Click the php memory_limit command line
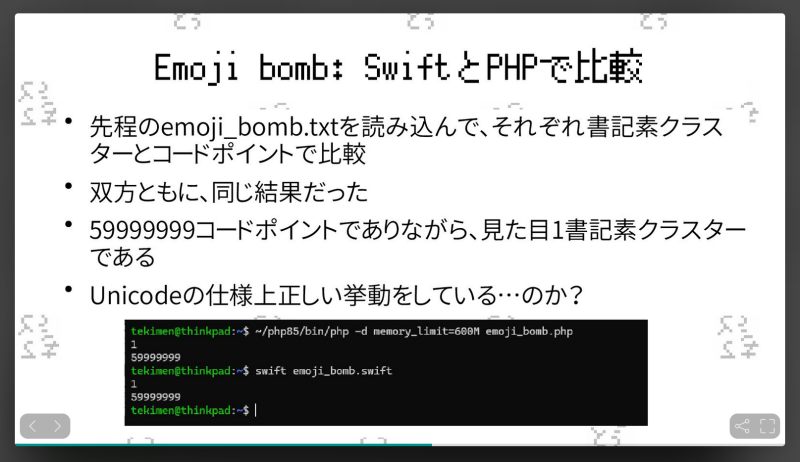The width and height of the screenshot is (800, 462). click(414, 330)
